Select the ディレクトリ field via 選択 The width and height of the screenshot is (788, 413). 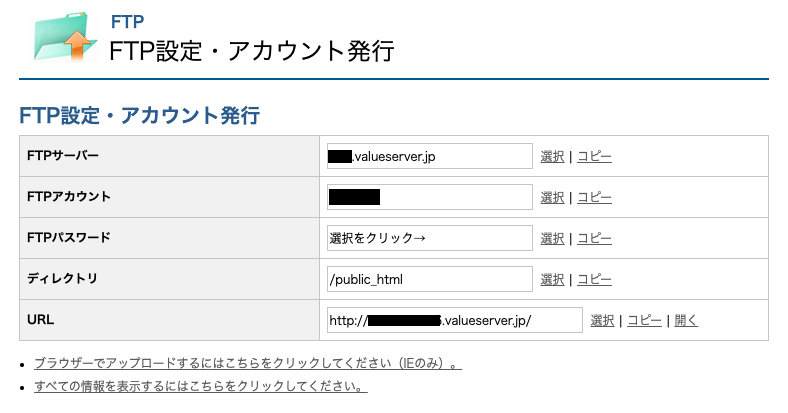(552, 279)
